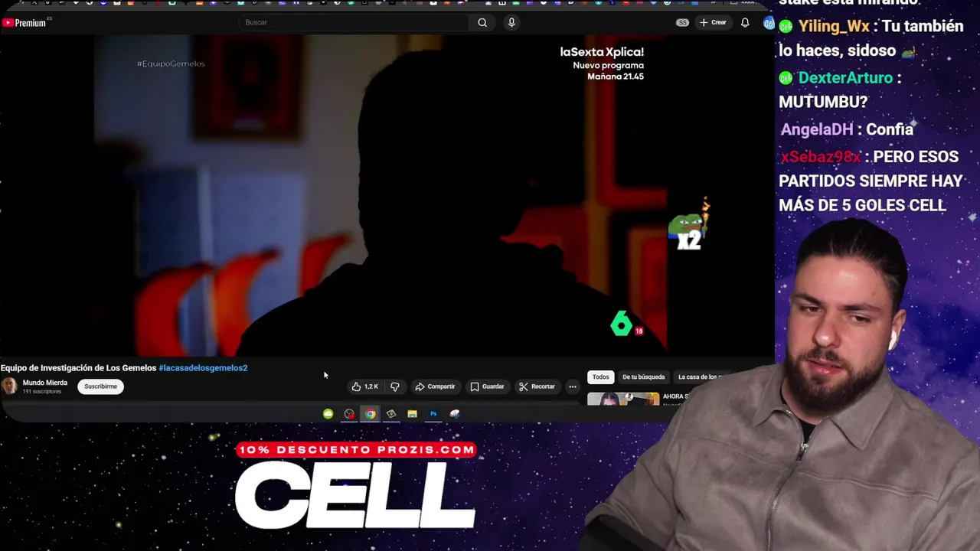The height and width of the screenshot is (551, 980).
Task: Open the Mundo Mierda channel avatar
Action: [x=9, y=386]
